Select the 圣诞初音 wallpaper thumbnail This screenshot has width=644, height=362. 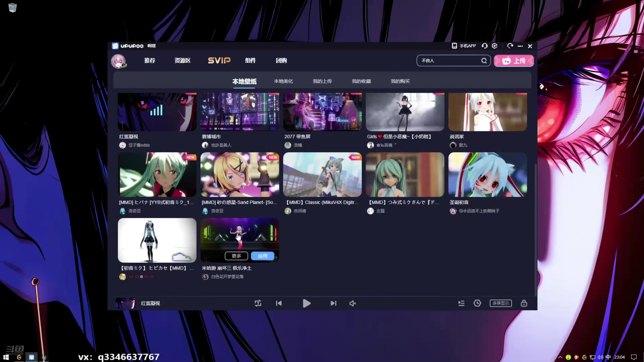pos(488,175)
